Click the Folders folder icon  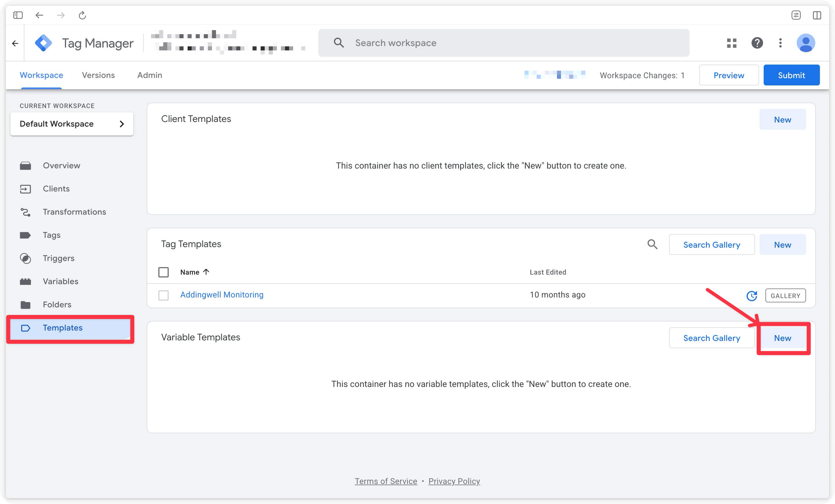point(26,305)
